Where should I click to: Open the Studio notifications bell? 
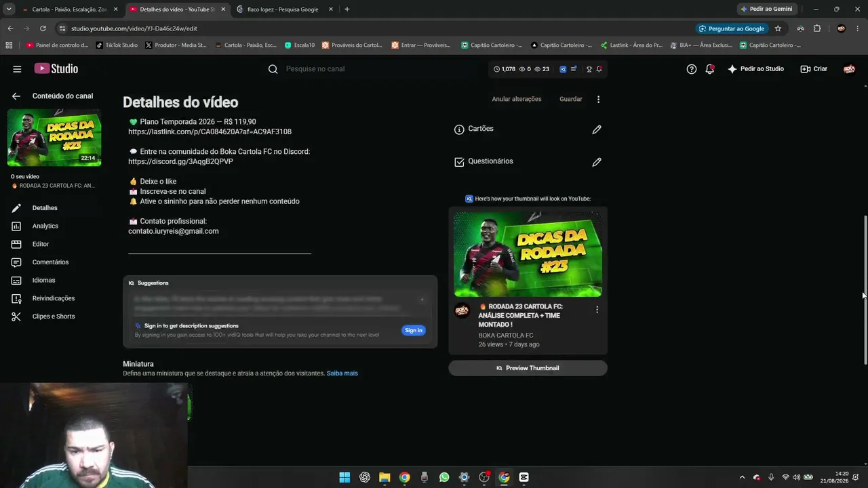tap(710, 69)
